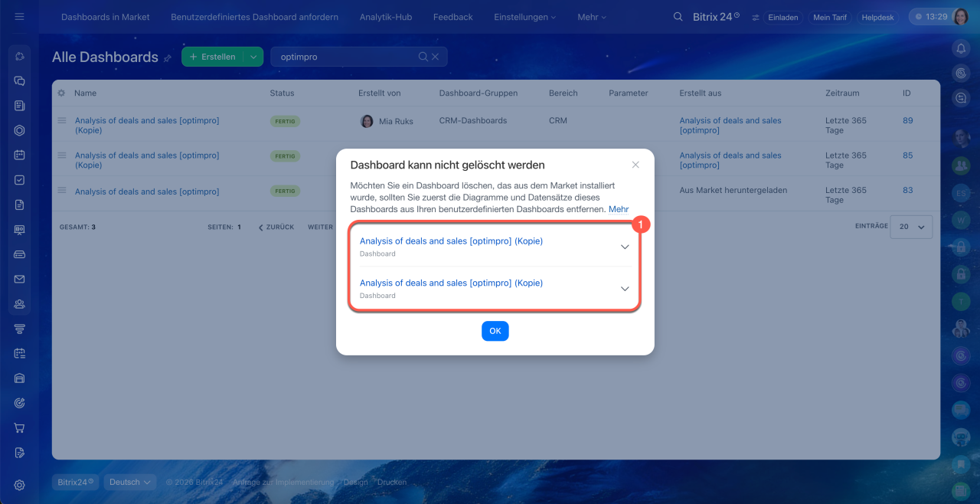Open row menu for dashboard ID 83
The height and width of the screenshot is (504, 980).
coord(61,191)
